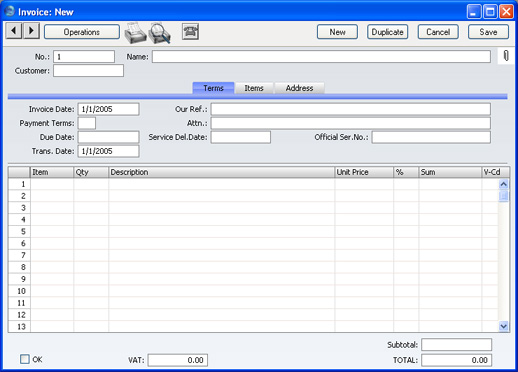Click the % column header
Image resolution: width=518 pixels, height=372 pixels.
[x=406, y=172]
